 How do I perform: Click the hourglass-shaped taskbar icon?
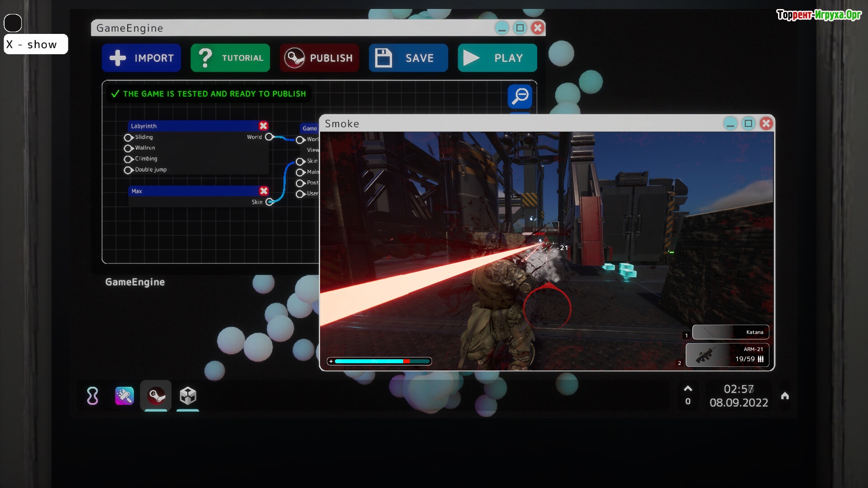tap(93, 396)
